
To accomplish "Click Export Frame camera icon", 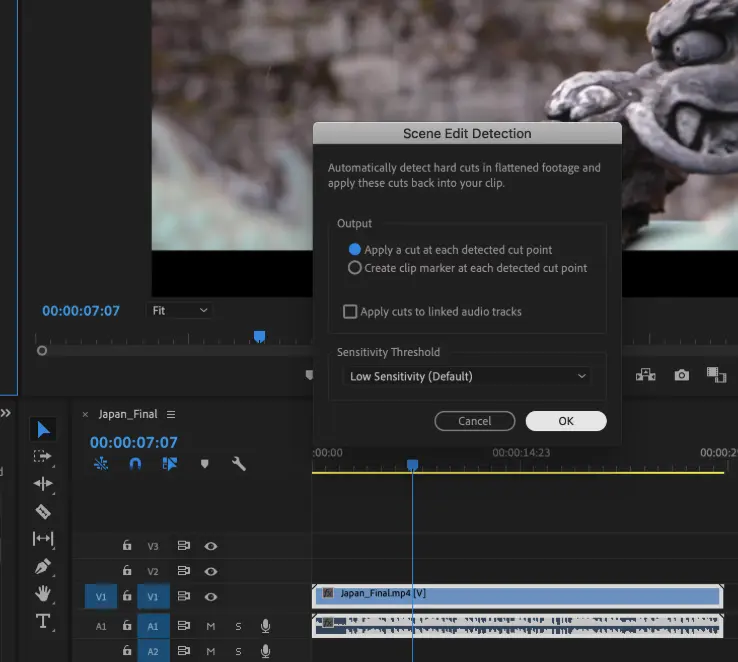I will coord(682,375).
